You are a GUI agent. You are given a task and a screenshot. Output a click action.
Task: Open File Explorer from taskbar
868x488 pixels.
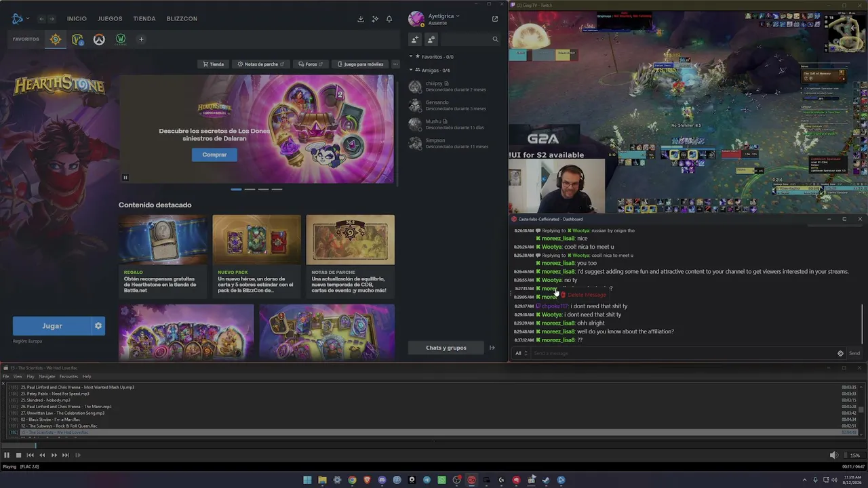[322, 480]
